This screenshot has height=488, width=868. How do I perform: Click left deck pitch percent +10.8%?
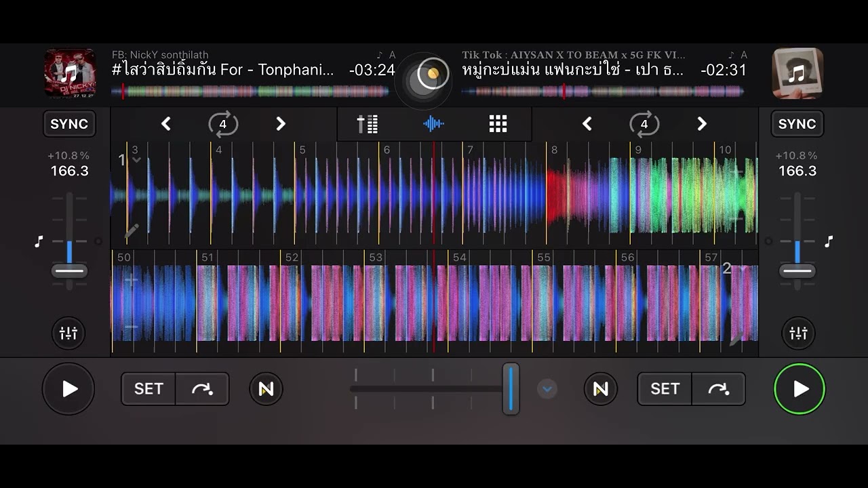pos(68,156)
